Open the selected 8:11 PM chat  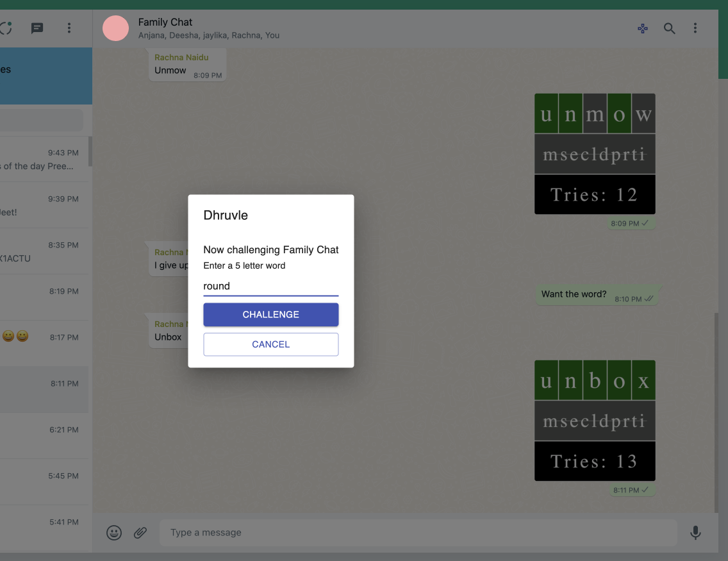point(44,389)
